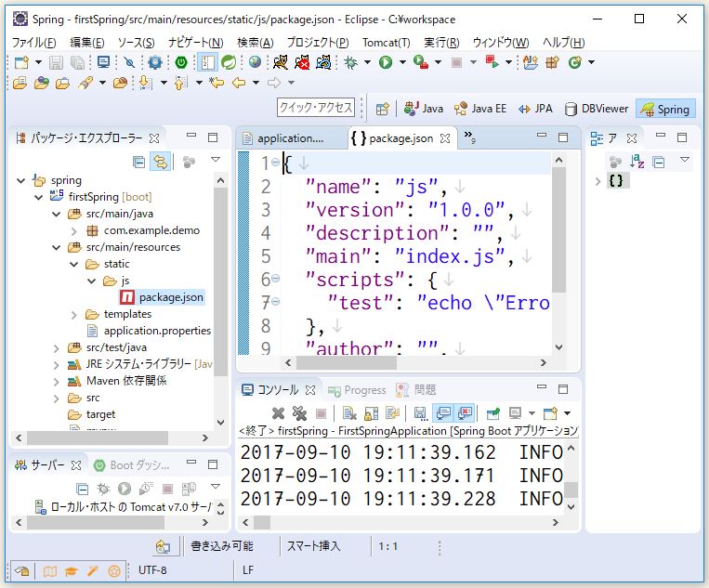
Task: Show hidden editor tabs chevron
Action: pos(469,137)
